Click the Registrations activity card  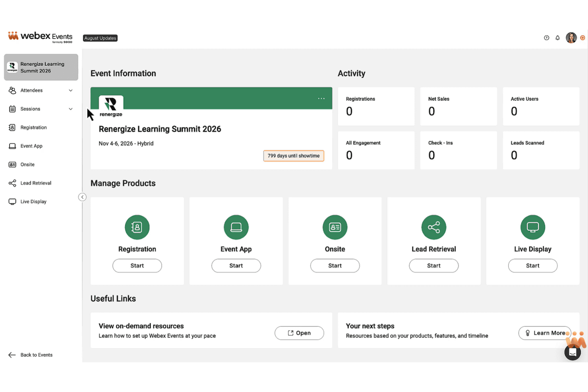click(376, 106)
